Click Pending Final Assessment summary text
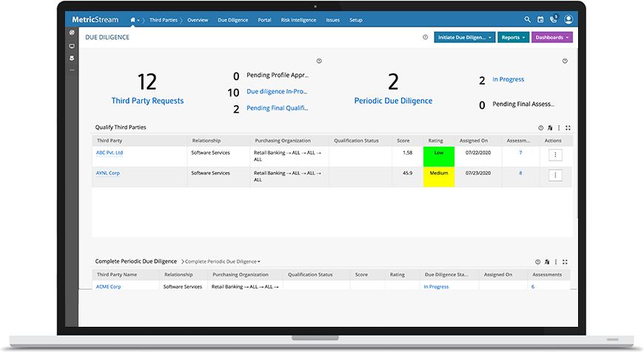Image resolution: width=644 pixels, height=352 pixels. 523,104
